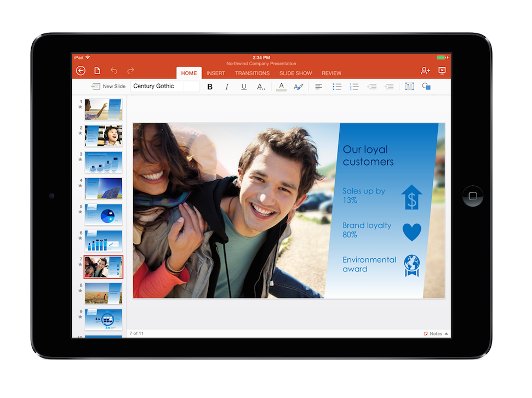Redo the previous action
Viewport: 532px width, 398px height.
[x=130, y=71]
